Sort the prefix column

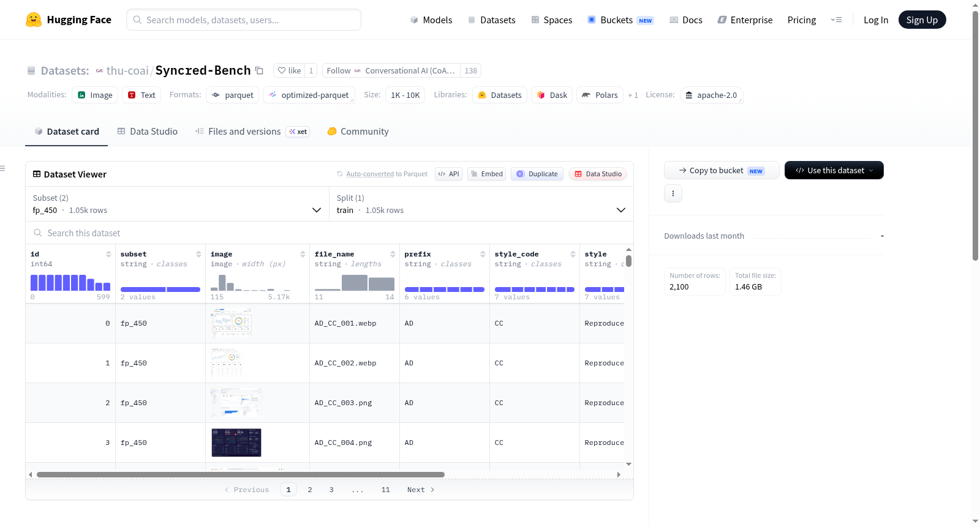pyautogui.click(x=483, y=254)
